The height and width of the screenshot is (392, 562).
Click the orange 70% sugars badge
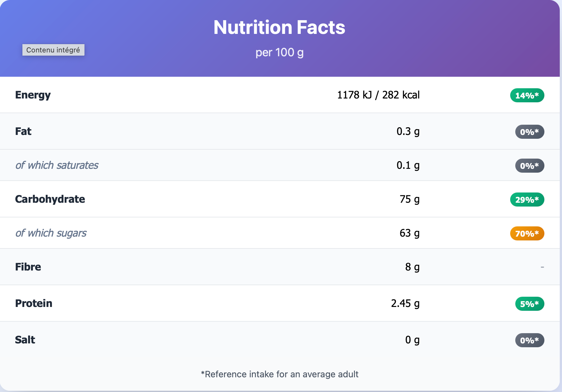pos(527,233)
